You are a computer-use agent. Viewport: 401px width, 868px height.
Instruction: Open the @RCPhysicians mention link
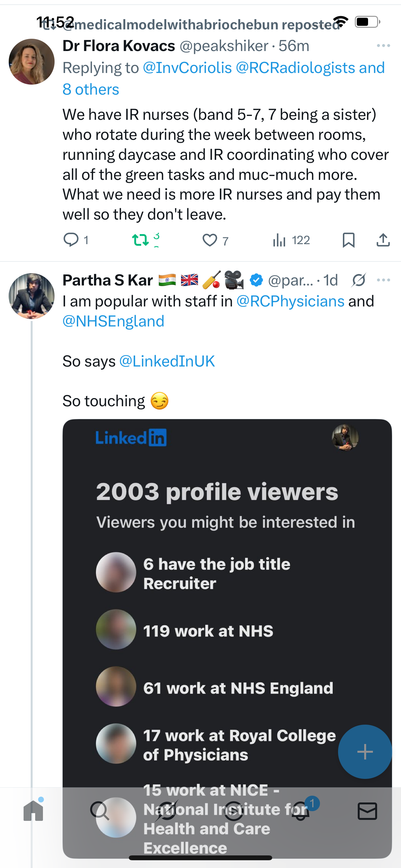pyautogui.click(x=290, y=301)
